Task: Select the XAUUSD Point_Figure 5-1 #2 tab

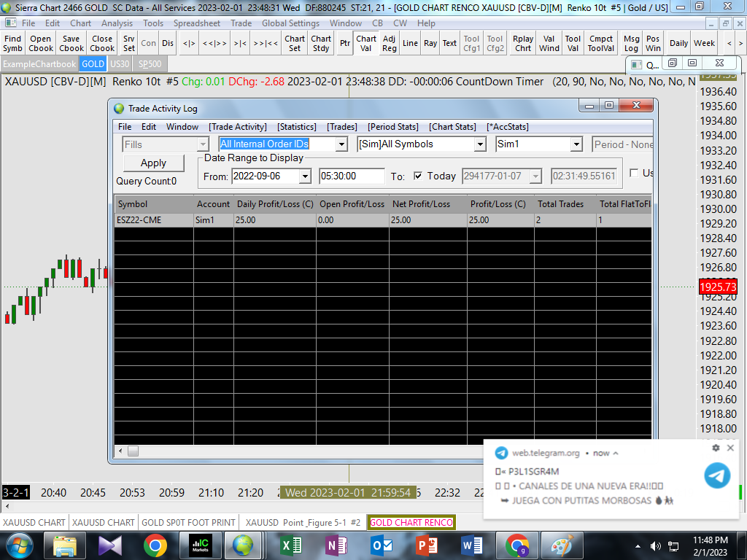Action: pyautogui.click(x=303, y=522)
